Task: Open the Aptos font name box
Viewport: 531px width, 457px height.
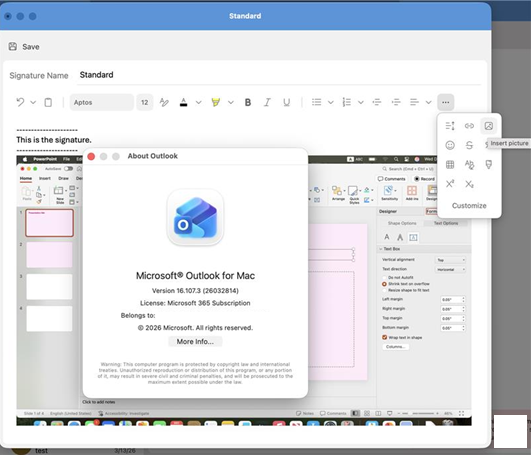Action: coord(102,102)
